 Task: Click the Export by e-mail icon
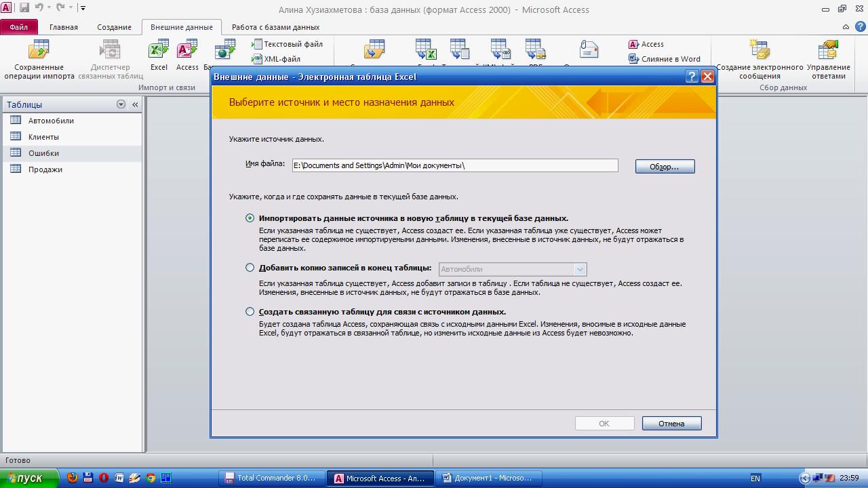tap(589, 49)
